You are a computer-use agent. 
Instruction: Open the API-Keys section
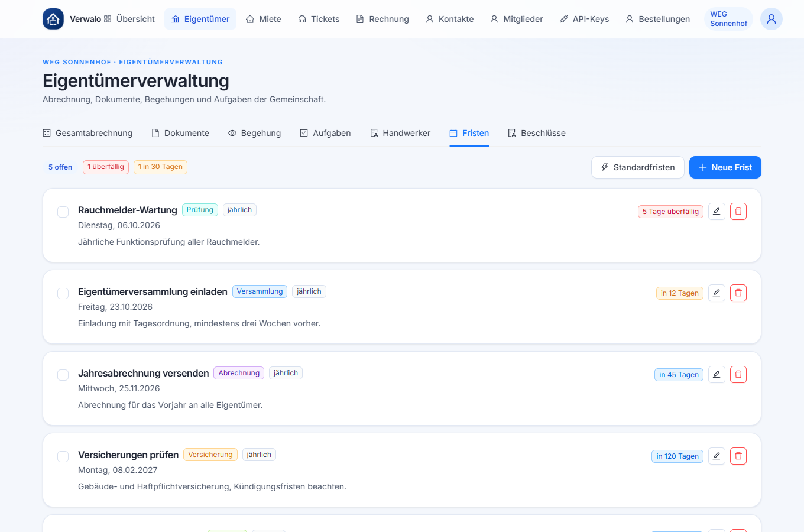pos(585,19)
